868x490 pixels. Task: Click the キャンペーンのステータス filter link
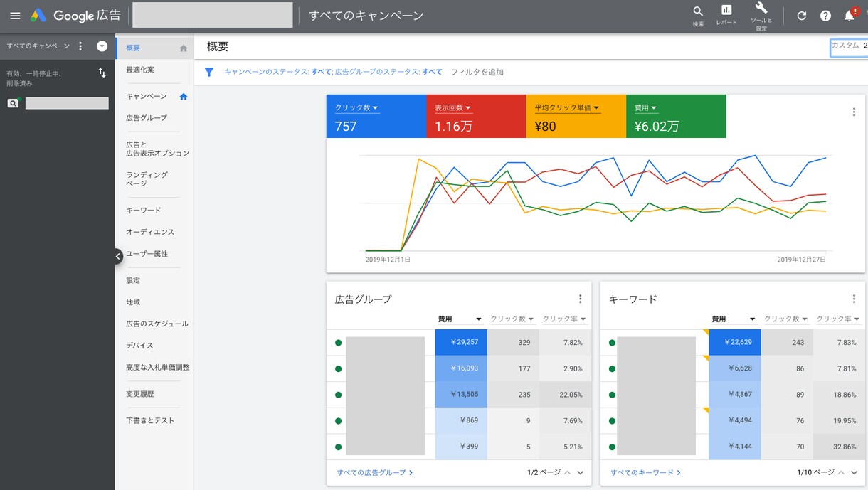click(x=277, y=72)
